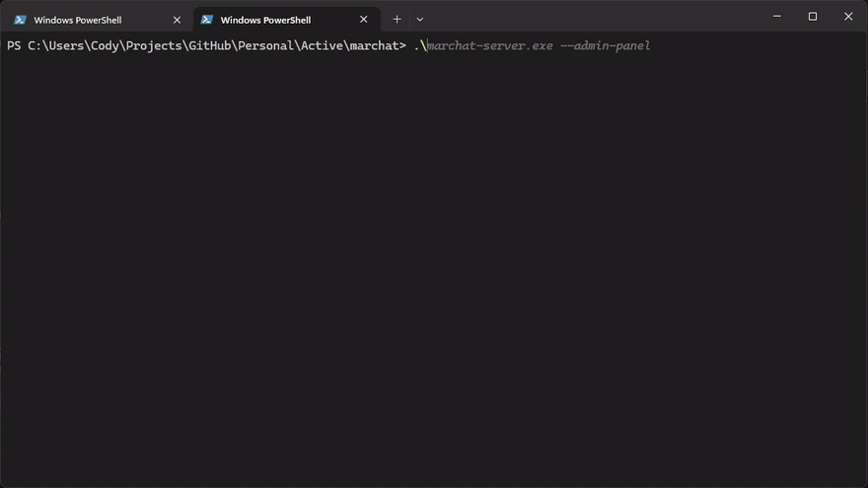Select the second Windows PowerShell tab
The image size is (868, 488).
[286, 20]
